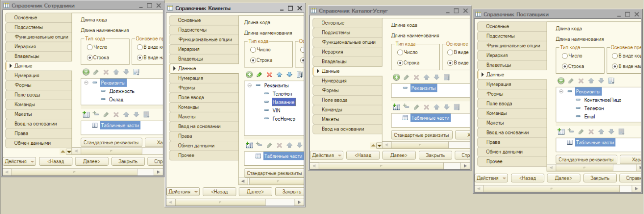Edit selected attribute in Клиенты window
This screenshot has height=214, width=644.
coord(259,75)
